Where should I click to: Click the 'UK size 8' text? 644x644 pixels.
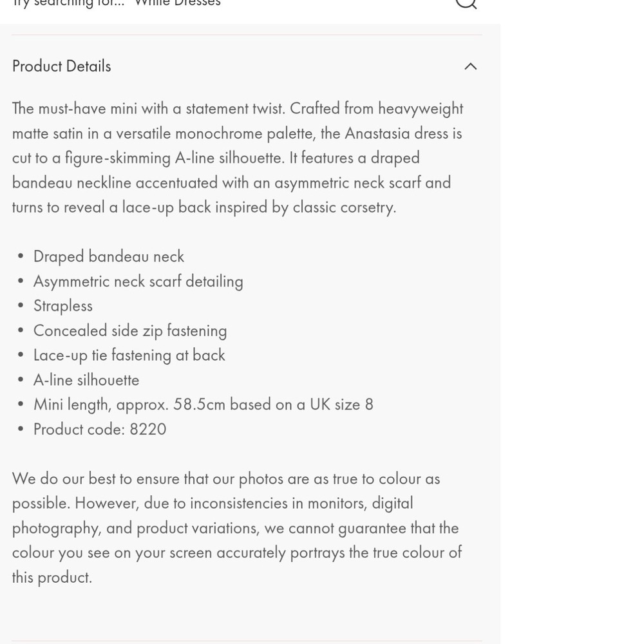tap(341, 404)
